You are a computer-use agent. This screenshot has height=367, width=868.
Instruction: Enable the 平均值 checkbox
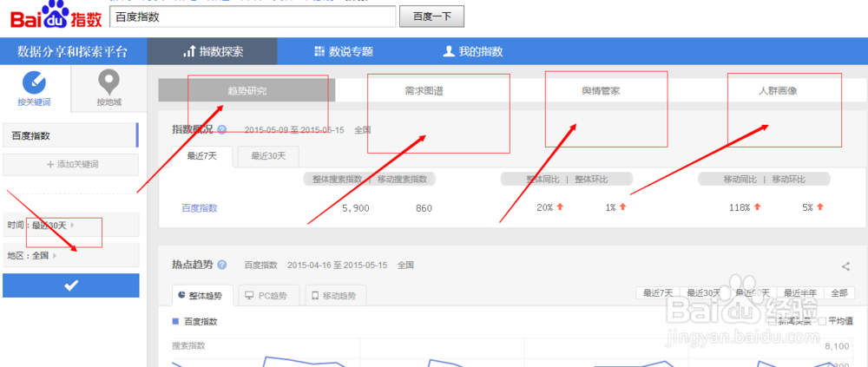[x=822, y=321]
